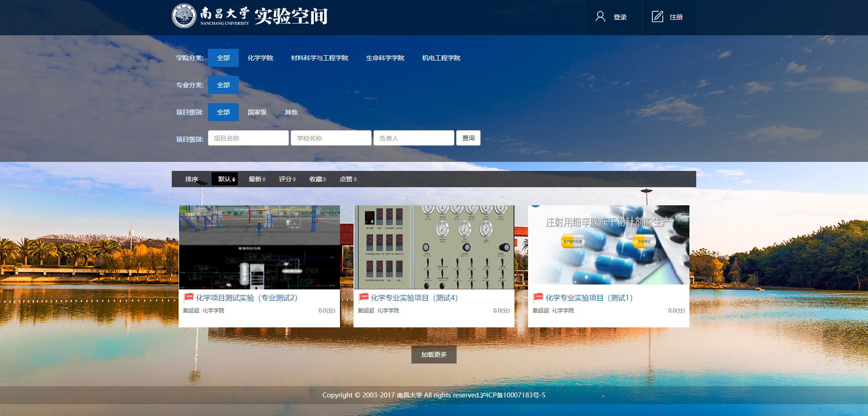
Task: Click the 加载更多 load more button
Action: [x=434, y=355]
